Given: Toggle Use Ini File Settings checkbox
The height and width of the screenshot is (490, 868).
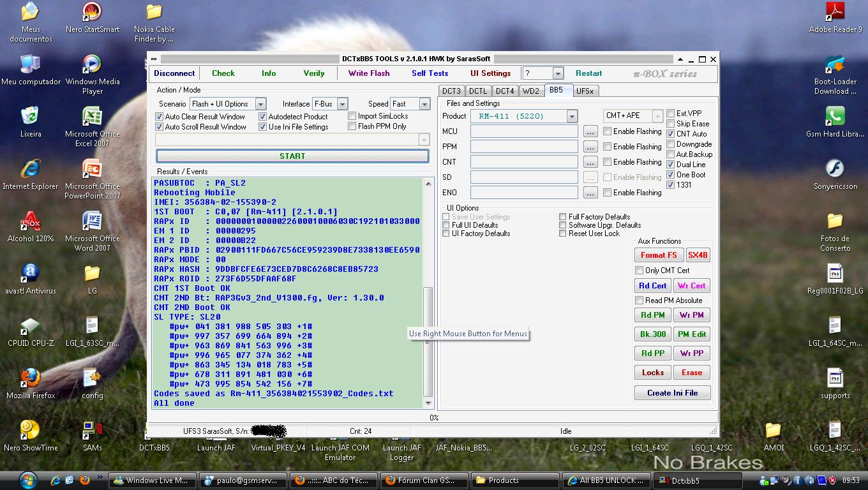Looking at the screenshot, I should [x=262, y=127].
